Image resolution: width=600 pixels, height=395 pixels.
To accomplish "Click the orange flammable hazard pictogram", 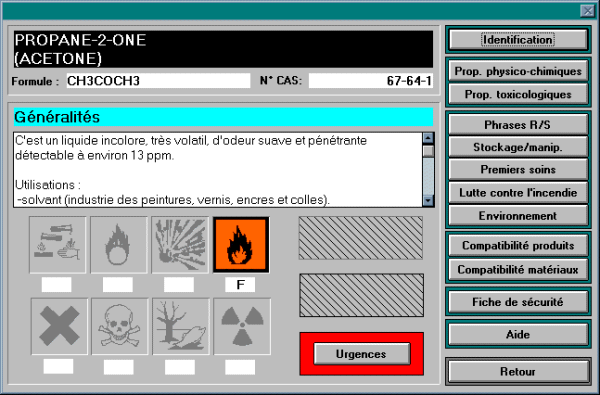I will [x=241, y=245].
